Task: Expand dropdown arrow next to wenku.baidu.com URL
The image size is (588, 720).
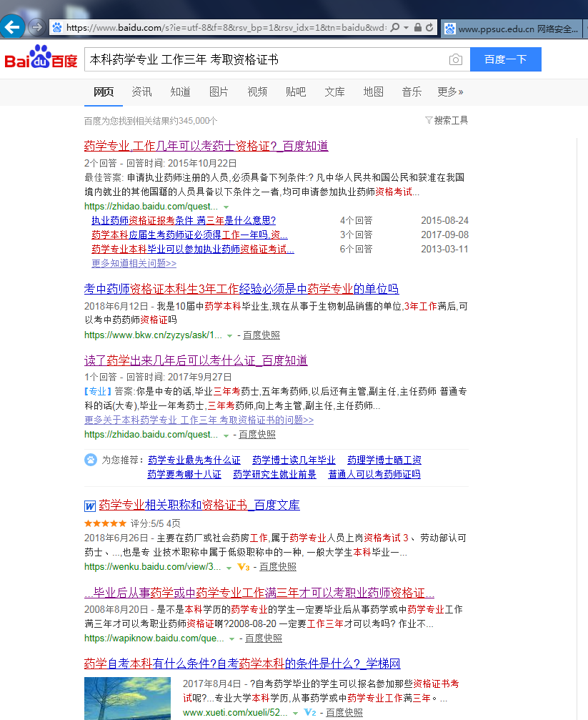Action: pyautogui.click(x=229, y=568)
